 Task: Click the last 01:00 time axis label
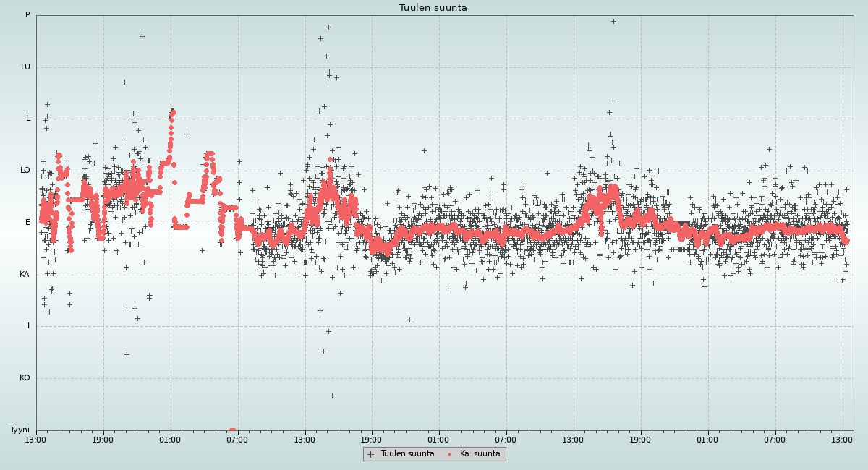coord(707,439)
